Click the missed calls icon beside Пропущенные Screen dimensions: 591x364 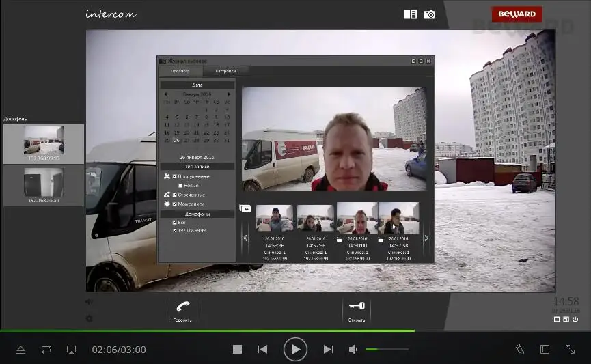[x=167, y=176]
